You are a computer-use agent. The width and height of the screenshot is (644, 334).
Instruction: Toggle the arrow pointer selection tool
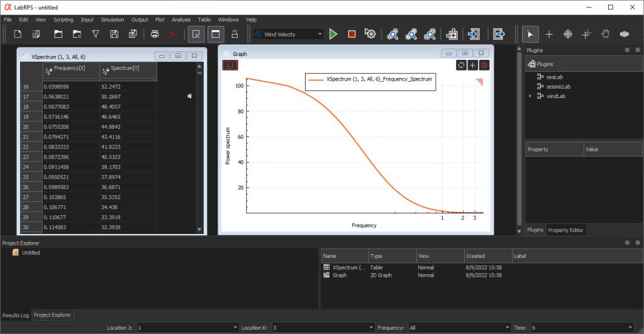[530, 34]
